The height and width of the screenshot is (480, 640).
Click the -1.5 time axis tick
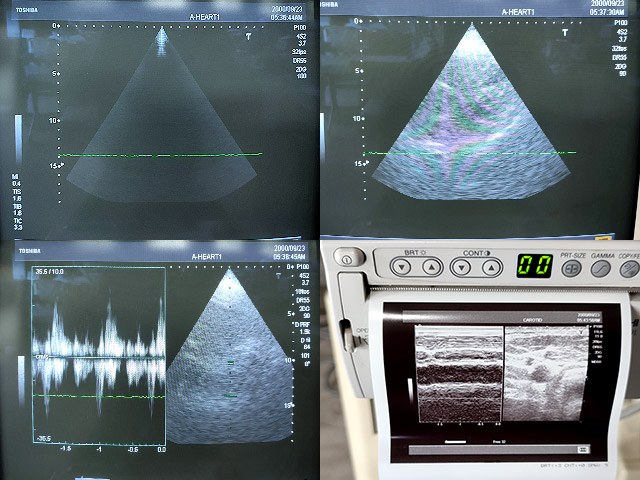(66, 449)
